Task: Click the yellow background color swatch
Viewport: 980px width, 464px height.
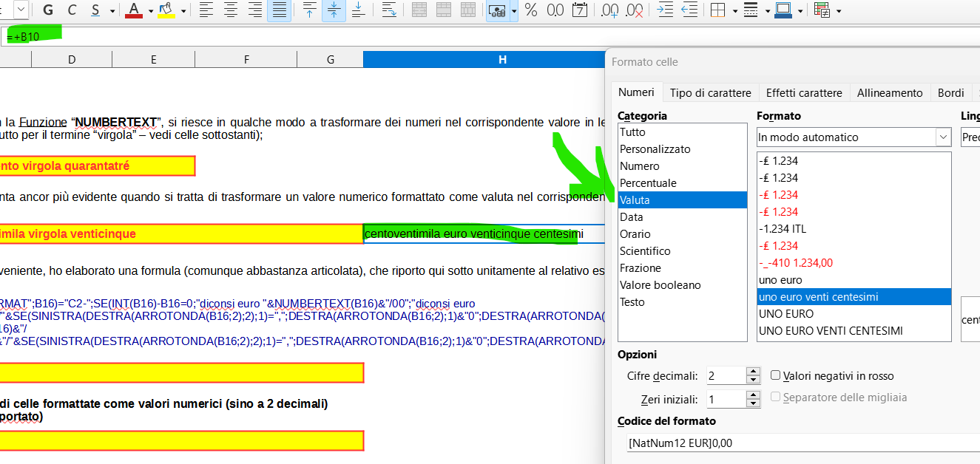Action: [x=166, y=10]
